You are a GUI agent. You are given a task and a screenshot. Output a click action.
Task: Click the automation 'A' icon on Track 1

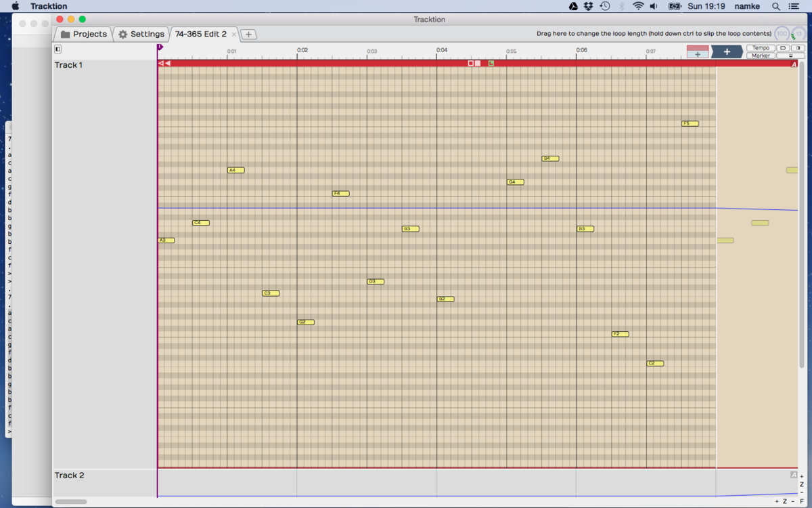pyautogui.click(x=794, y=64)
